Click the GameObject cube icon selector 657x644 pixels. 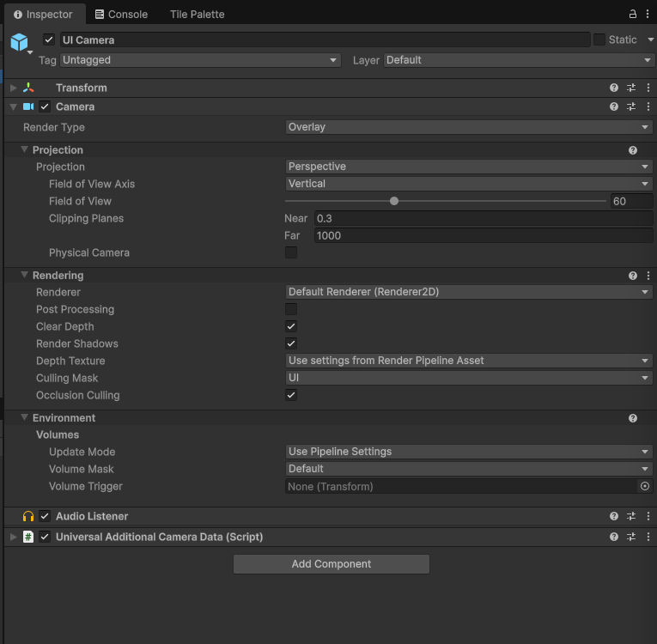tap(20, 42)
